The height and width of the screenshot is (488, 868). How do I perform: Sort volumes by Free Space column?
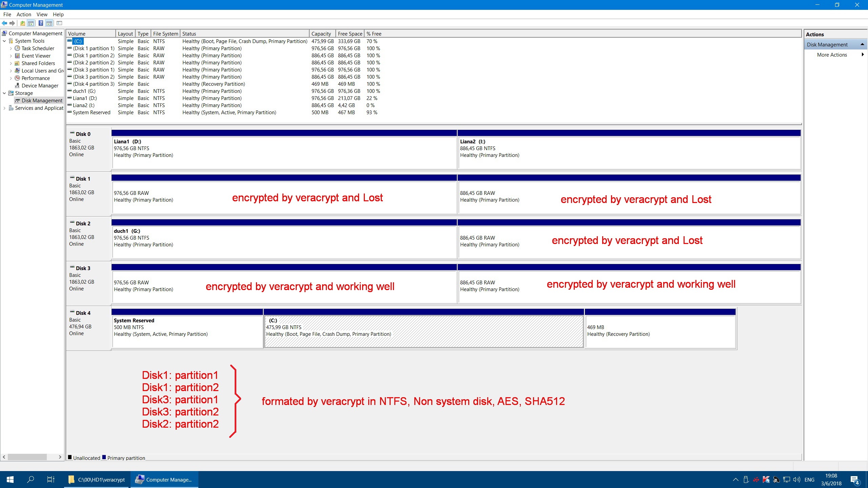[350, 34]
